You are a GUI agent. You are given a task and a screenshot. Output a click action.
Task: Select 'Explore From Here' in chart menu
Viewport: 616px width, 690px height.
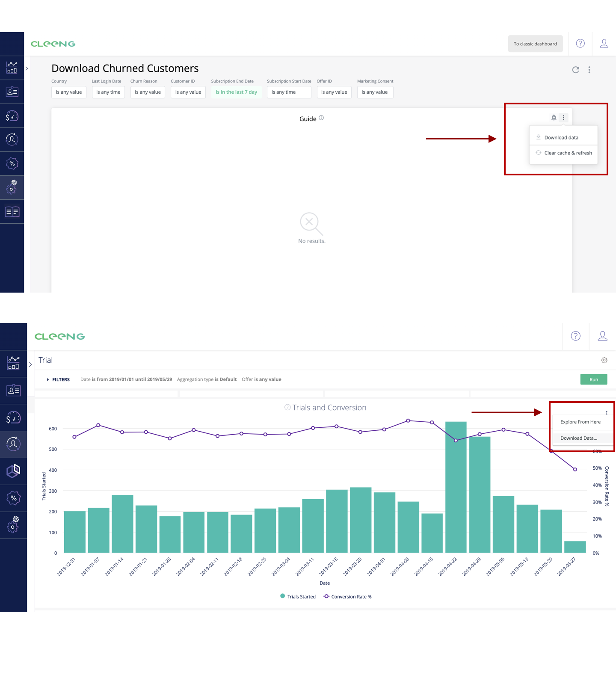[x=580, y=422]
